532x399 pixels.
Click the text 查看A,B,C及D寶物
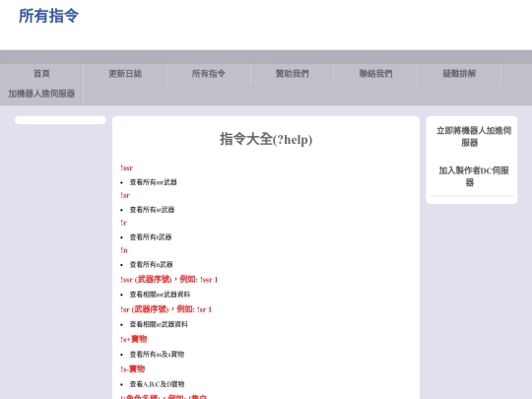(157, 384)
